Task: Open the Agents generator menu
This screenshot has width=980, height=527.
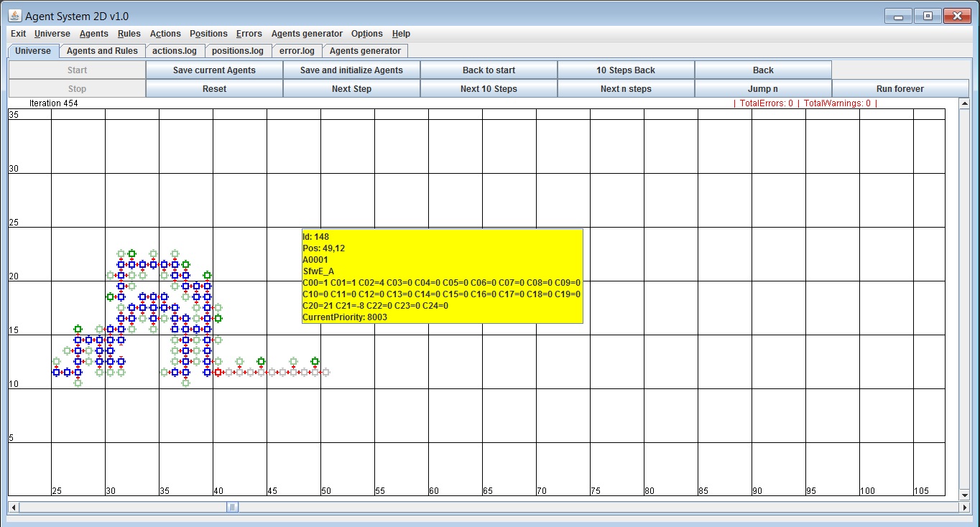Action: tap(307, 34)
